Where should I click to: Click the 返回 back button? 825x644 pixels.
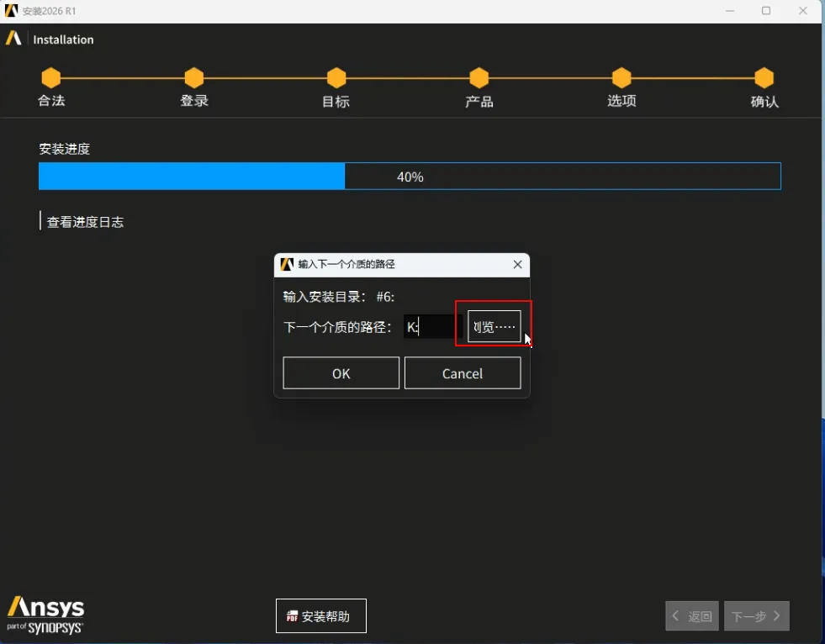pyautogui.click(x=692, y=616)
